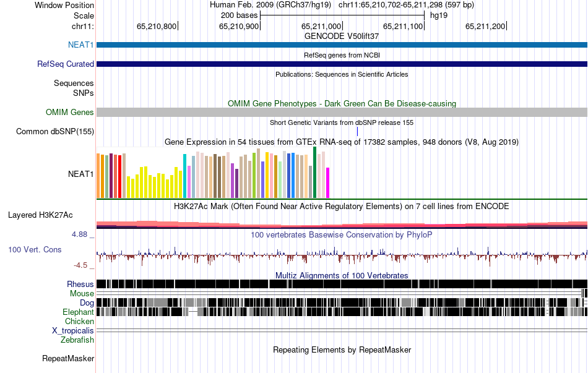The image size is (588, 373).
Task: Click the dark green GTEx expression bar
Action: (315, 173)
